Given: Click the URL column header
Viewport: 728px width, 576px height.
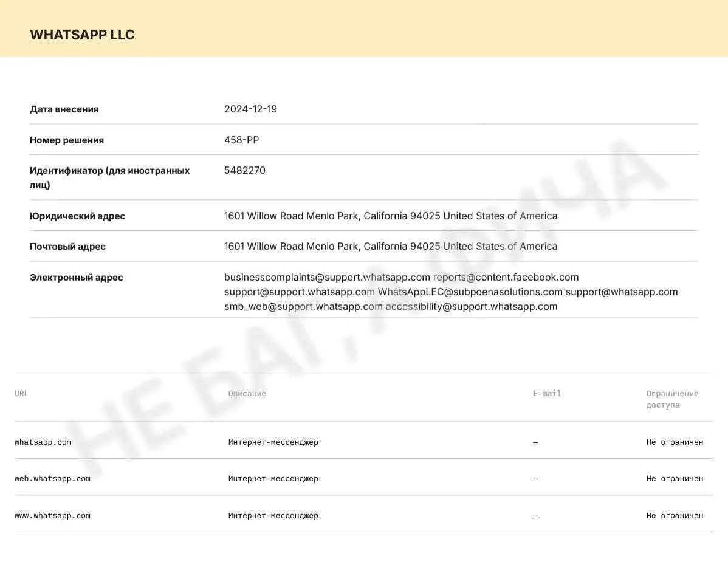Looking at the screenshot, I should (21, 394).
